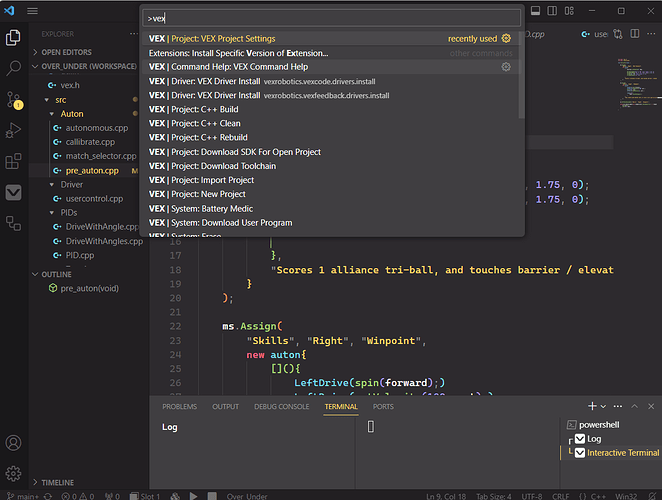
Task: Select the TERMINAL tab
Action: tap(341, 407)
